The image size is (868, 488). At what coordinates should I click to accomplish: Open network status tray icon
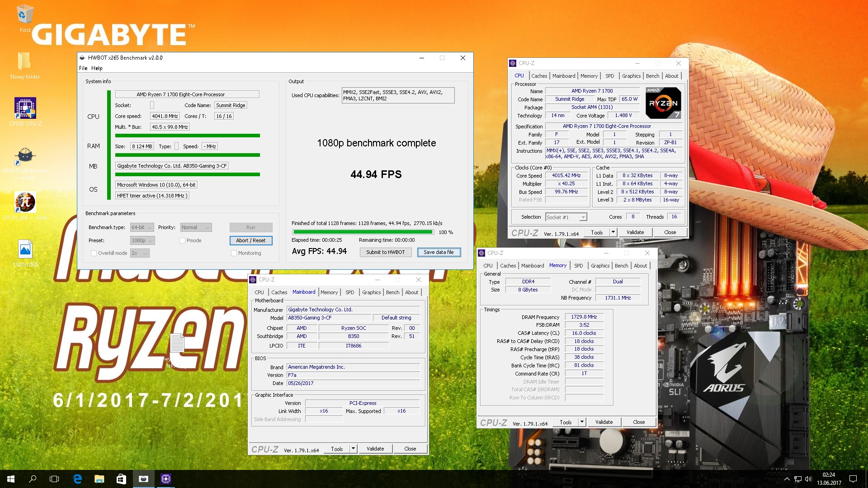pyautogui.click(x=798, y=479)
